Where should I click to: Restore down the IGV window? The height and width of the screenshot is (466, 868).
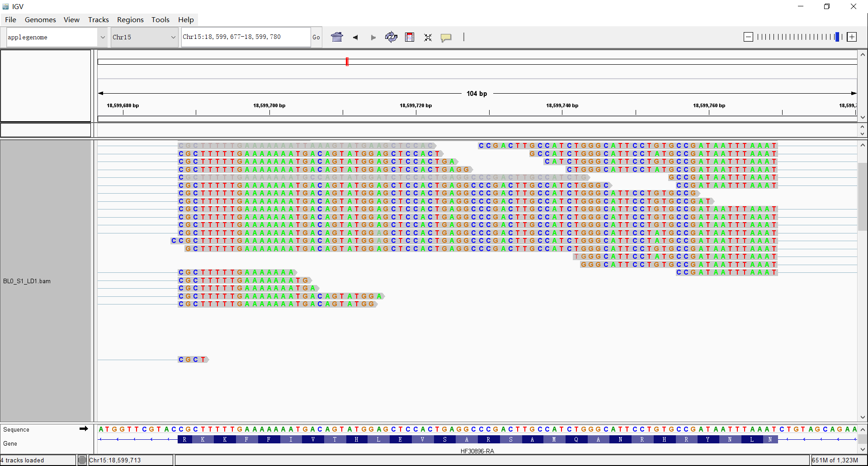(827, 6)
